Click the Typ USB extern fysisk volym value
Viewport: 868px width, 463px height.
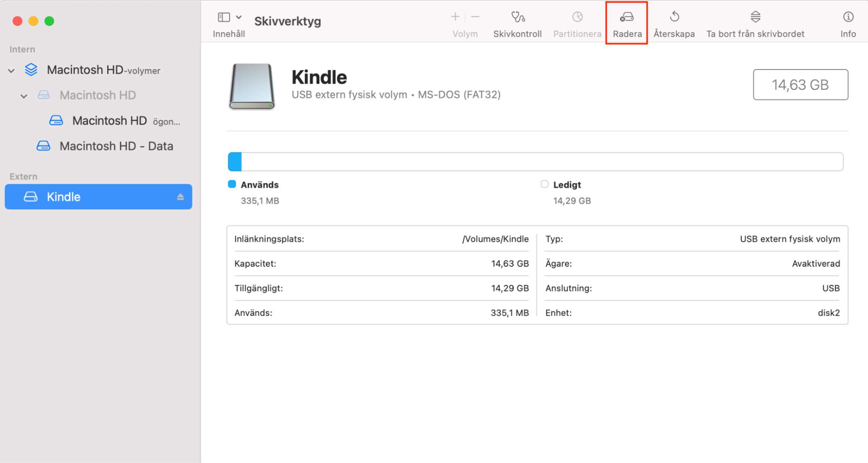(790, 239)
